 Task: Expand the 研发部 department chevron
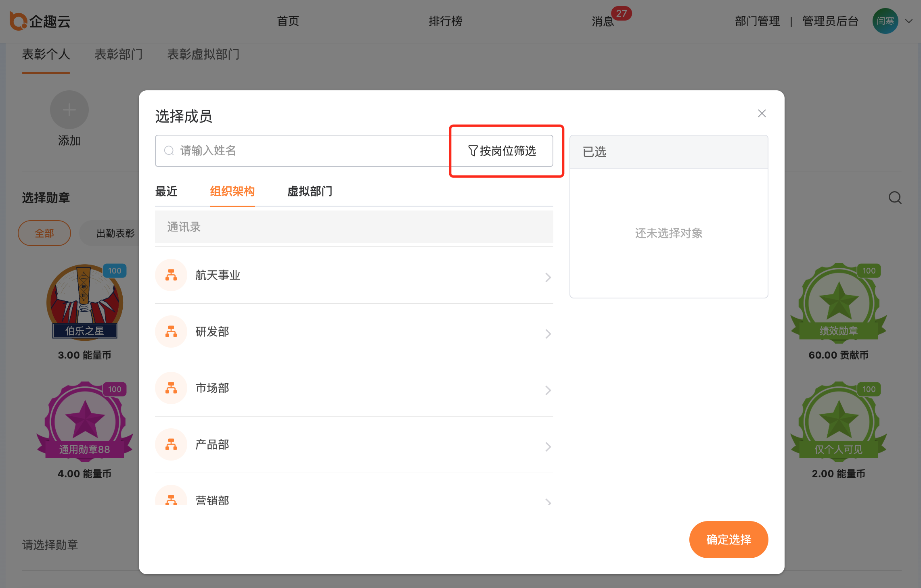tap(548, 334)
